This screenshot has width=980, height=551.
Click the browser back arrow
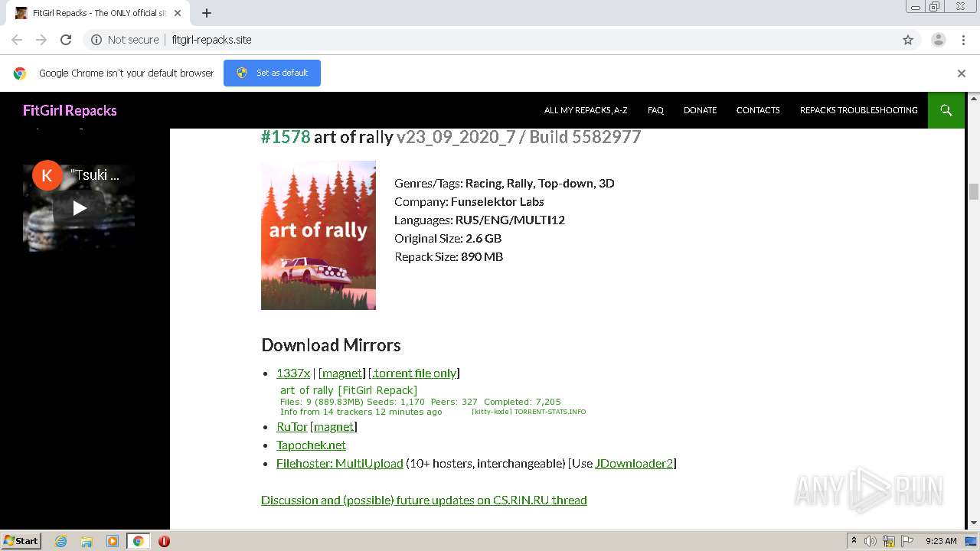tap(17, 40)
